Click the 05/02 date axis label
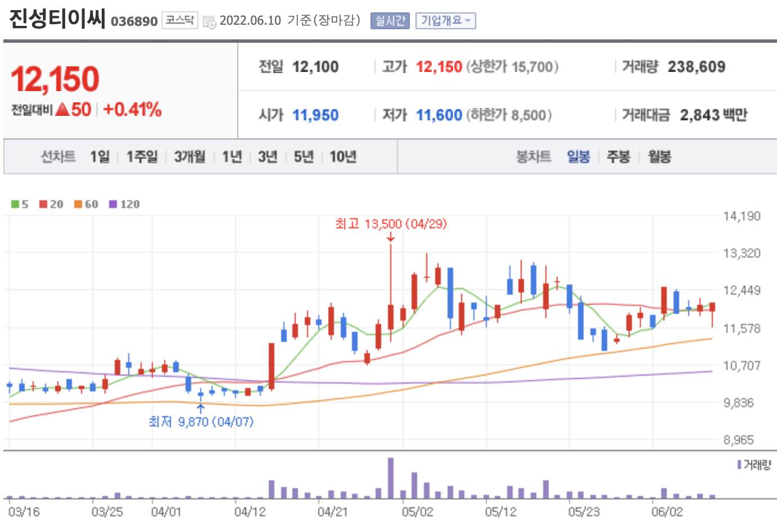This screenshot has height=532, width=777. [x=417, y=512]
